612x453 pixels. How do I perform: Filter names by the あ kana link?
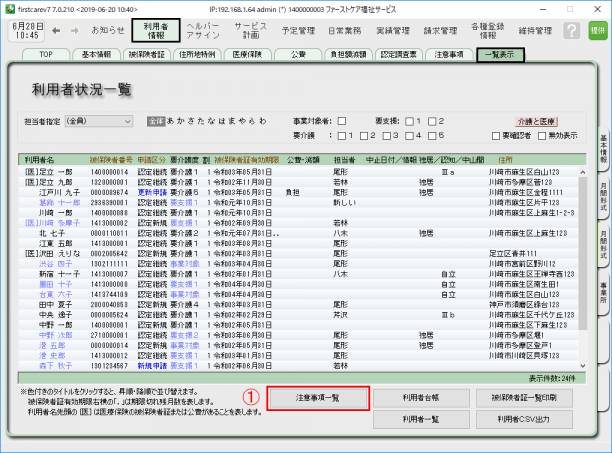pyautogui.click(x=171, y=120)
